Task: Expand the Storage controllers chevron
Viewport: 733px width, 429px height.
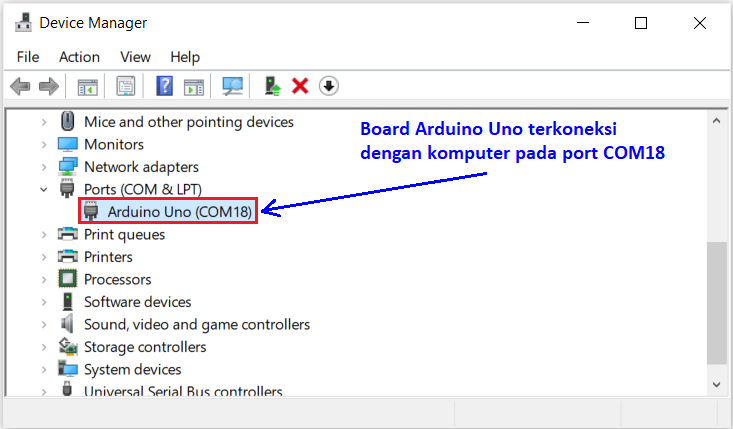Action: click(44, 347)
